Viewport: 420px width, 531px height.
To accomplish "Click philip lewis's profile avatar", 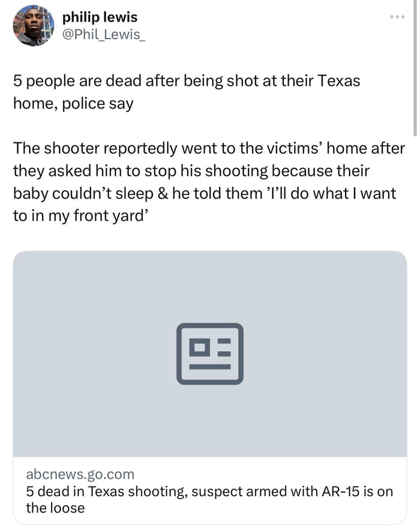I will 33,25.
